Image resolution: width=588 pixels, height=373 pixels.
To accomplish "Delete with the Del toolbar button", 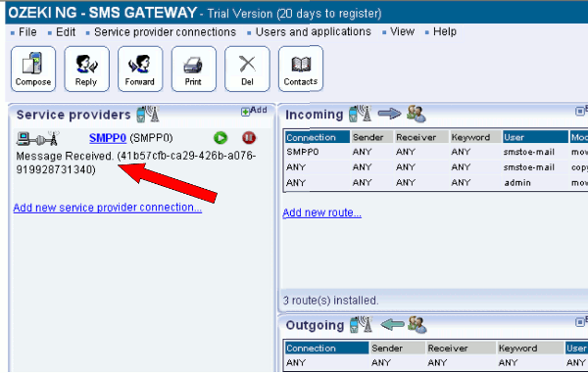I will click(247, 69).
